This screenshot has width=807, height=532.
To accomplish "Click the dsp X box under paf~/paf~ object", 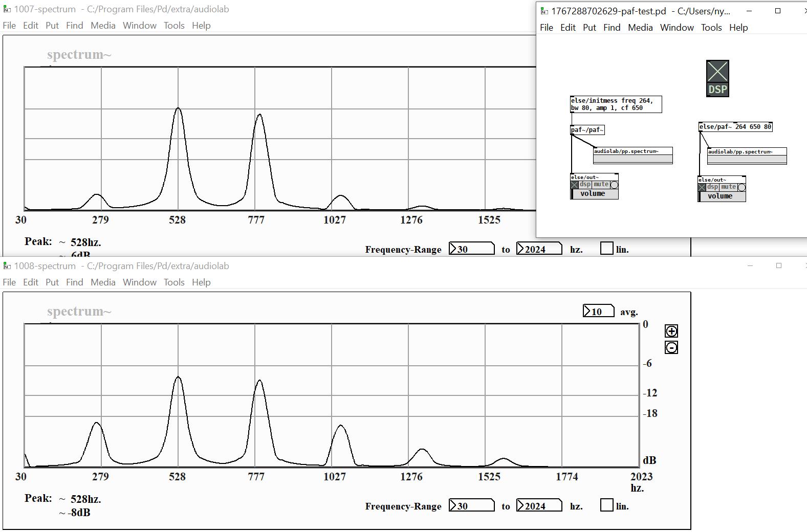I will (x=575, y=185).
